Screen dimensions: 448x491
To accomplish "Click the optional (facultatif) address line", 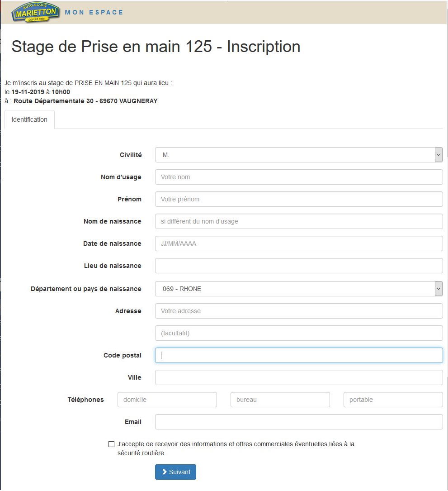I will [x=298, y=333].
